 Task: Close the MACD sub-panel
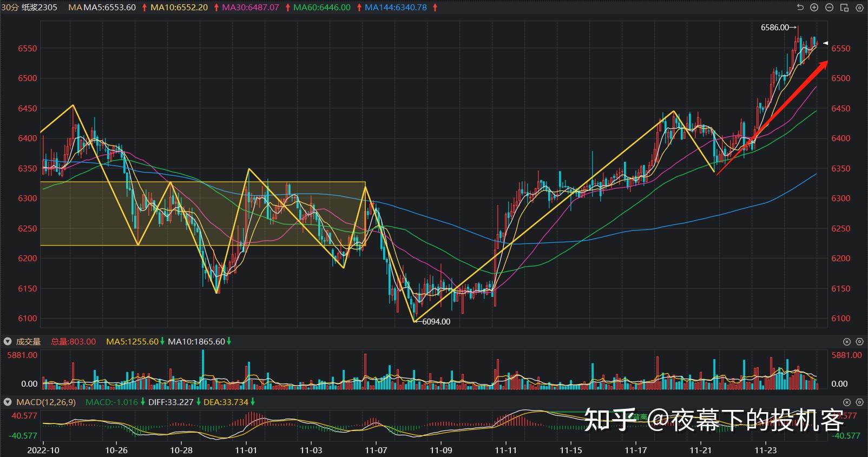847,402
